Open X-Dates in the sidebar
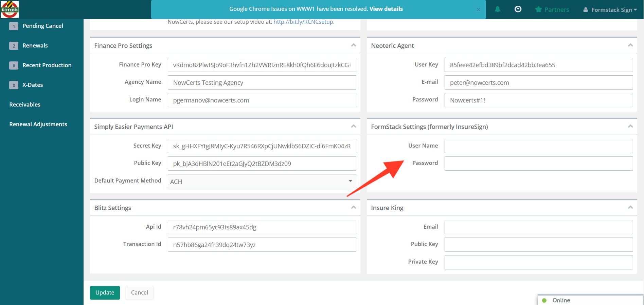 33,85
